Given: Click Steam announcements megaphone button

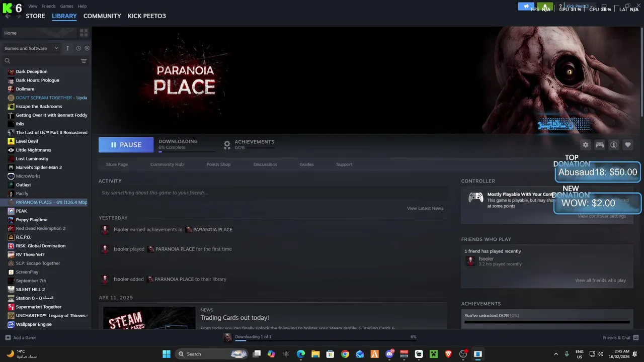Looking at the screenshot, I should 526,7.
